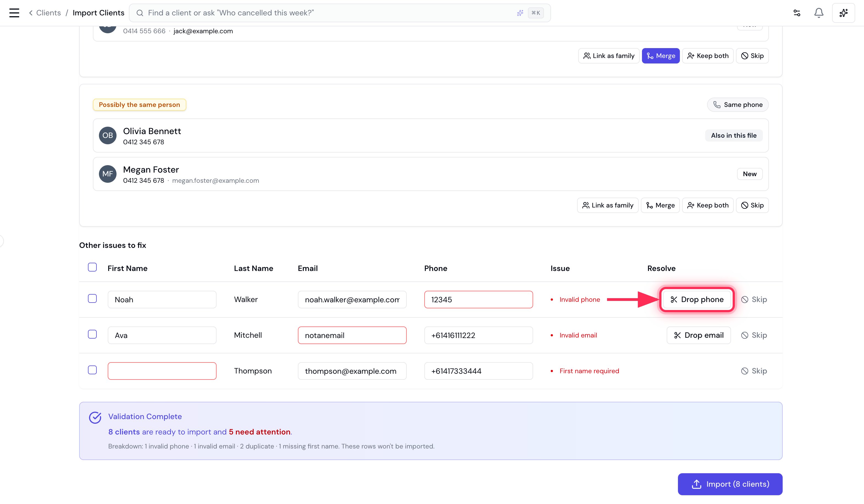
Task: Click the Also in this file tag
Action: [734, 135]
